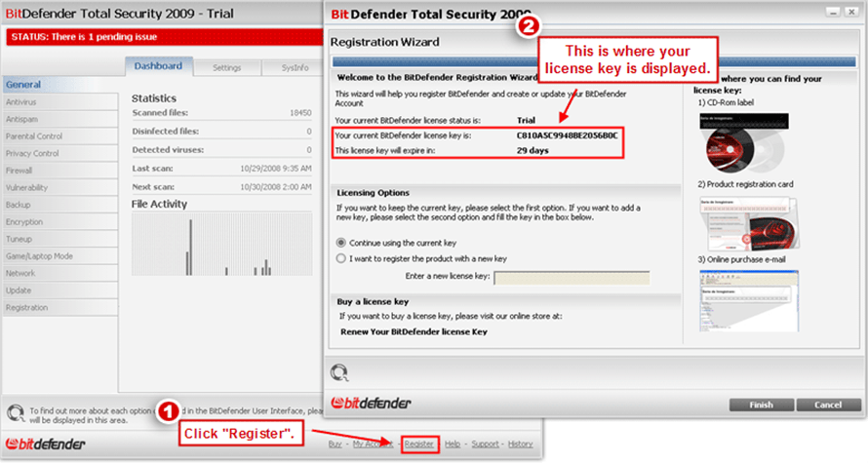Open Antispam section in sidebar
Viewport: 868px width, 463px height.
pos(59,119)
